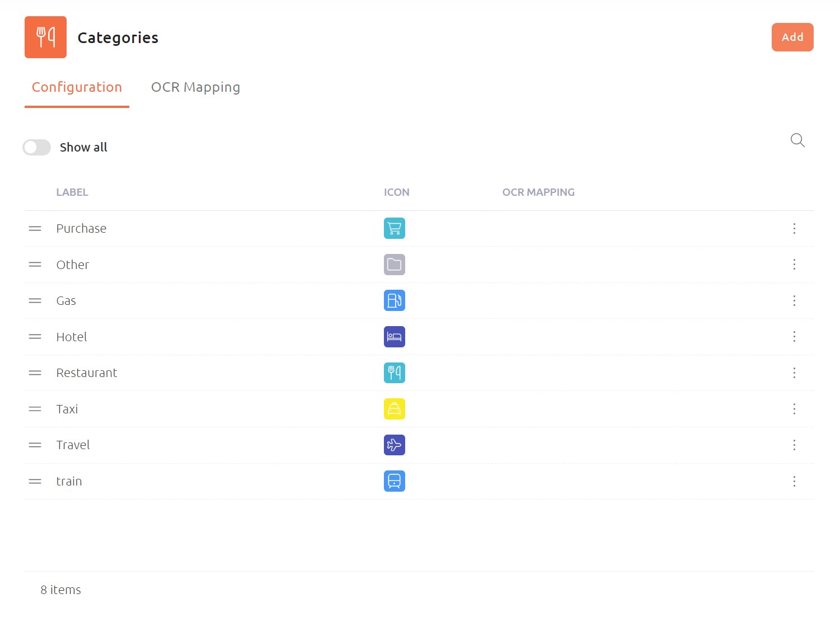Viewport: 840px width, 622px height.
Task: Click the OCR MAPPING column header
Action: (538, 192)
